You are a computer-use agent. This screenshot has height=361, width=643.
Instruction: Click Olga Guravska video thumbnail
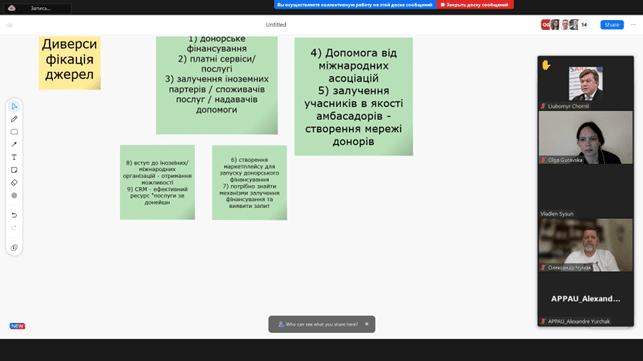click(586, 137)
